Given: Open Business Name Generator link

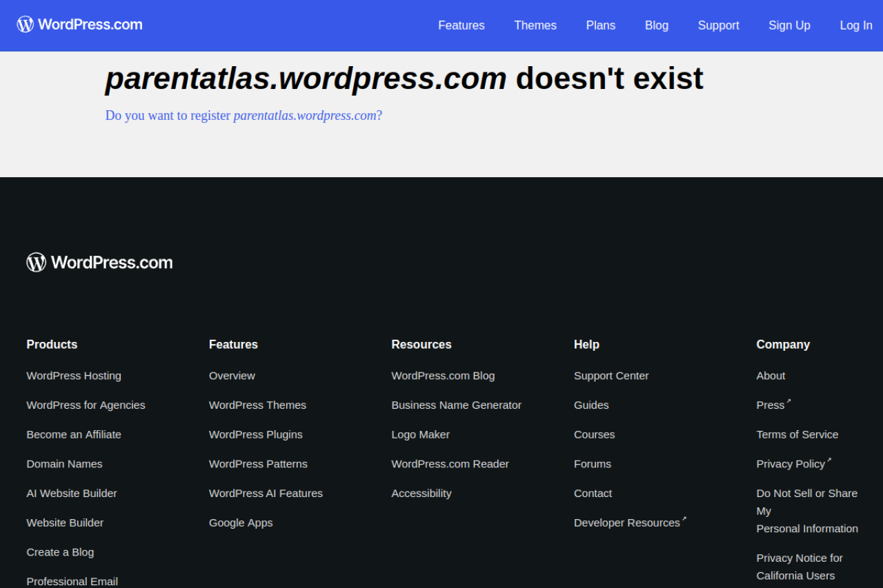Looking at the screenshot, I should tap(456, 405).
